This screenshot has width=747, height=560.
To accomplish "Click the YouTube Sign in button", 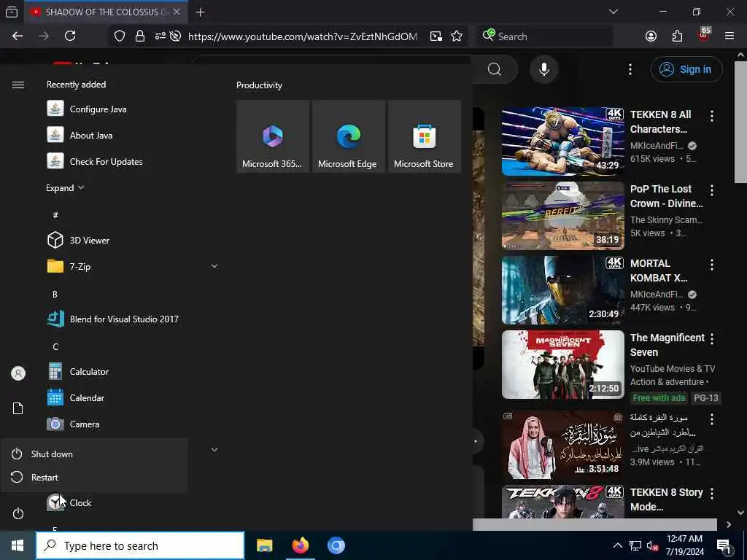I will (x=686, y=69).
